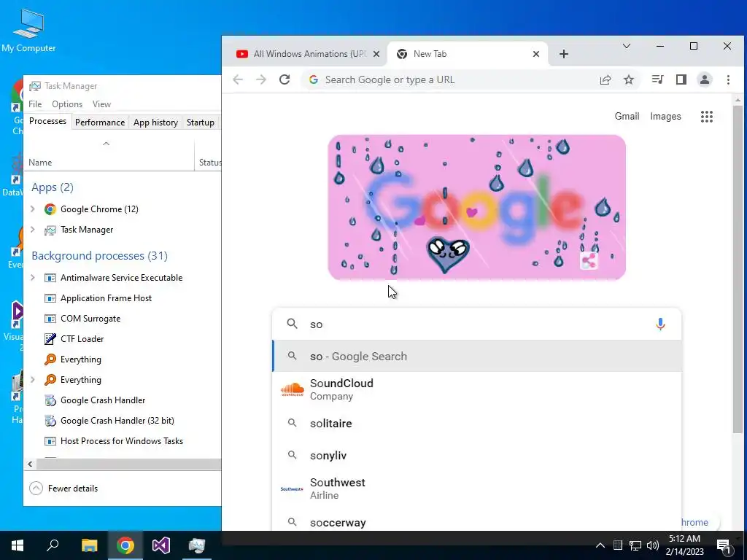Viewport: 747px width, 560px height.
Task: Open the Gmail link
Action: tap(627, 117)
